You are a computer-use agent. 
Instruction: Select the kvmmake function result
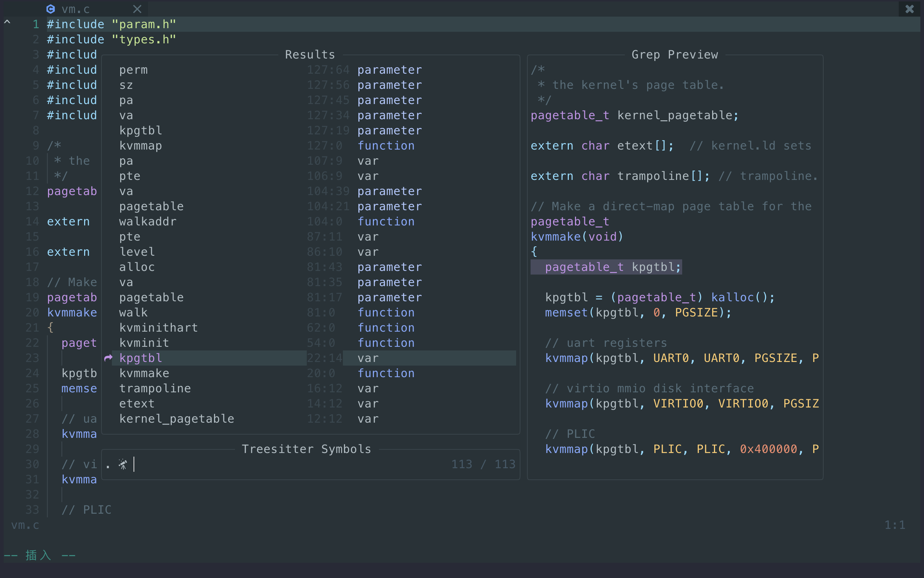310,373
